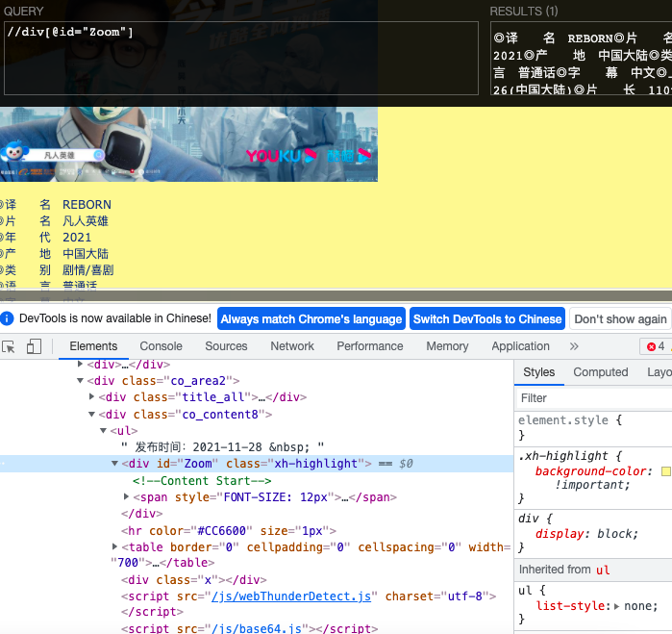Click the REBORN title text on page
Screen dimensions: 672x634
click(x=87, y=204)
